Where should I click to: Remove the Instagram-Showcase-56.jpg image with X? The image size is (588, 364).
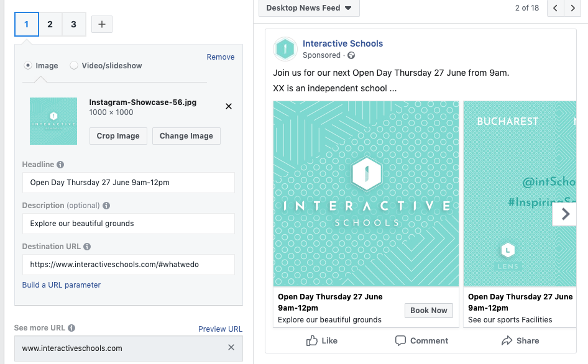pyautogui.click(x=229, y=106)
